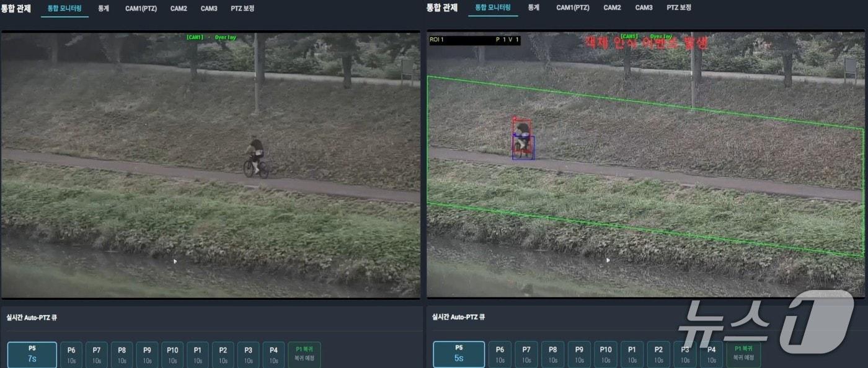
Task: Click 통합 관제 title in right window
Action: (442, 7)
